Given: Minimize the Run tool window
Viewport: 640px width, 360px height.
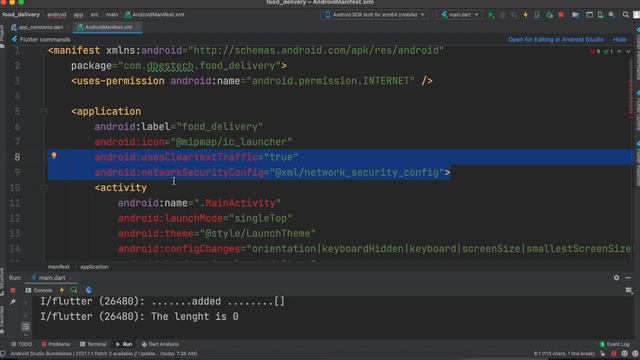Looking at the screenshot, I should coord(628,278).
